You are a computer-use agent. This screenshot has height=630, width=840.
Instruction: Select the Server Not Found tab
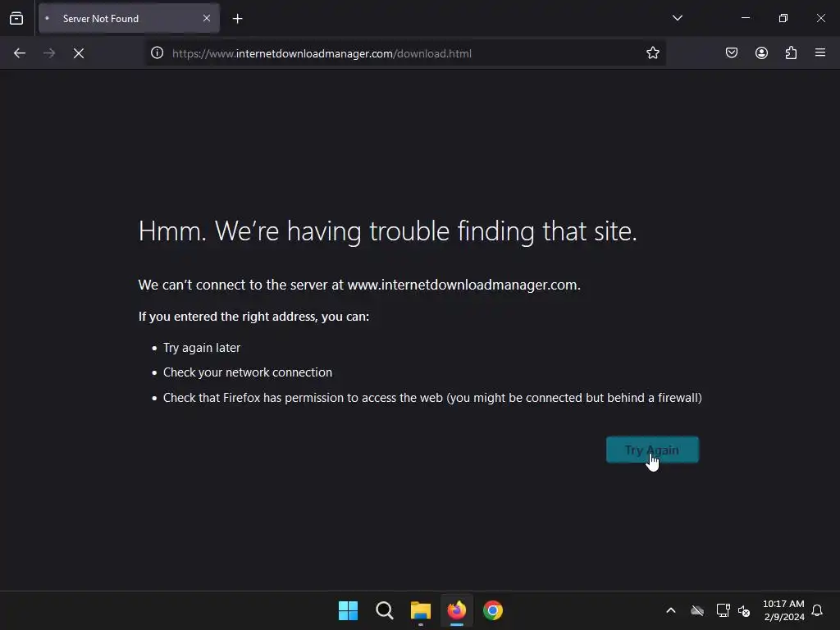coord(129,18)
